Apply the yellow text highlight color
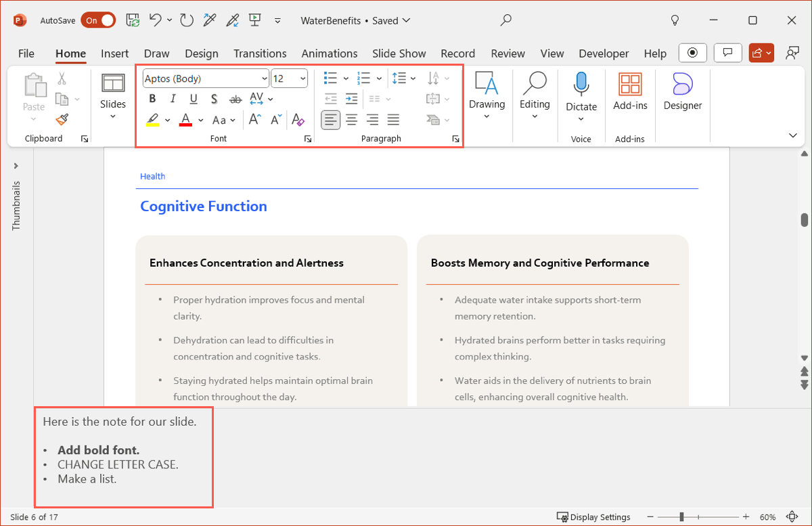Screen dimensions: 812x526 [152, 120]
